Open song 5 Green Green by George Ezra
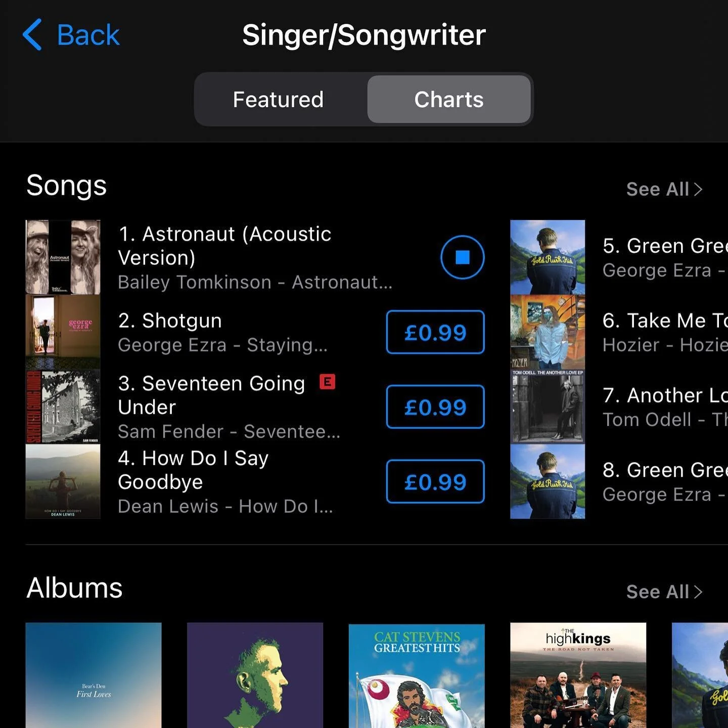728x728 pixels. click(665, 257)
